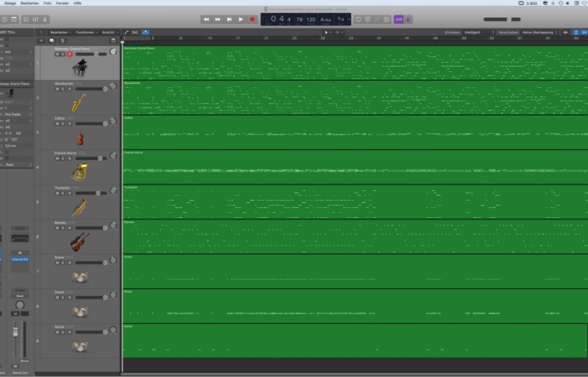Open the pointer tool selection dropdown
The height and width of the screenshot is (377, 588).
[327, 32]
